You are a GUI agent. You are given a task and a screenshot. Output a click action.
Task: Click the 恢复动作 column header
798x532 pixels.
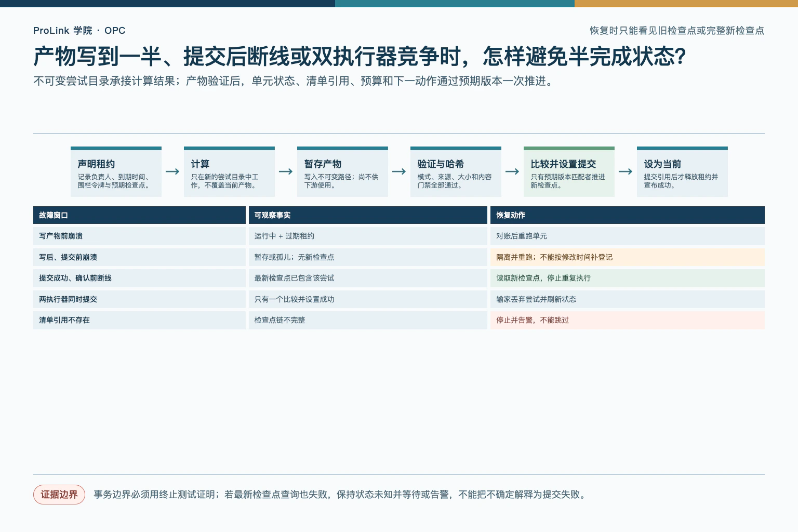coord(628,215)
